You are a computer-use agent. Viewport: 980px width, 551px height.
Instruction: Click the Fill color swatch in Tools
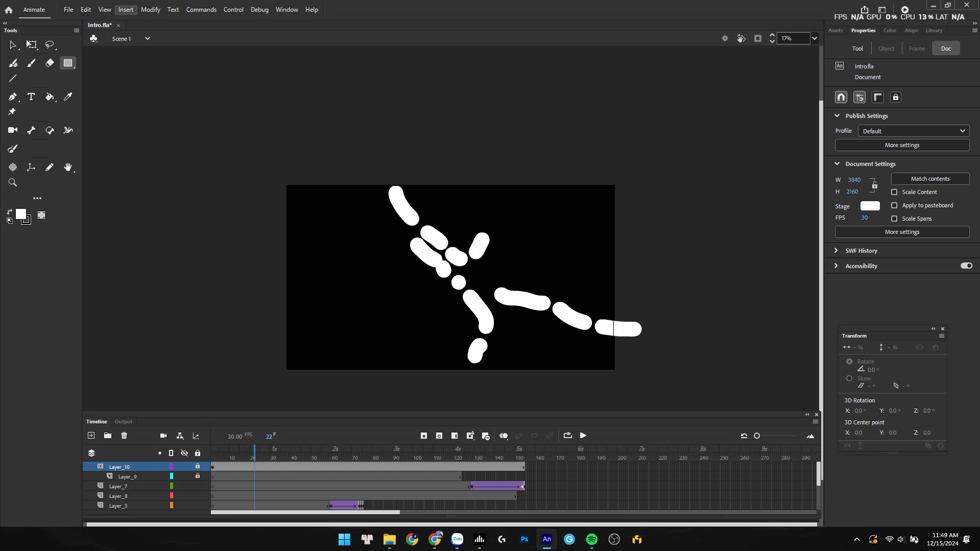pyautogui.click(x=21, y=214)
